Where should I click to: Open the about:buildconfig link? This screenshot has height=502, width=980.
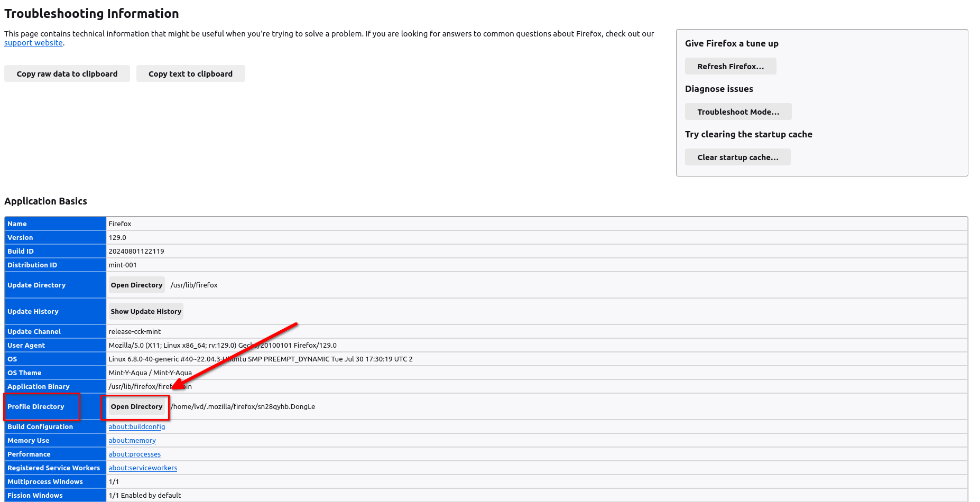click(137, 426)
